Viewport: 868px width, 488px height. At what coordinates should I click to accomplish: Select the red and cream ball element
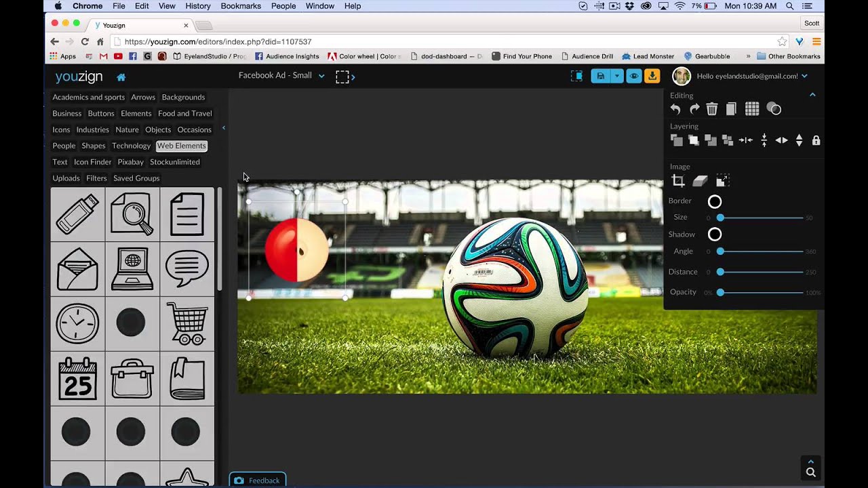point(296,249)
